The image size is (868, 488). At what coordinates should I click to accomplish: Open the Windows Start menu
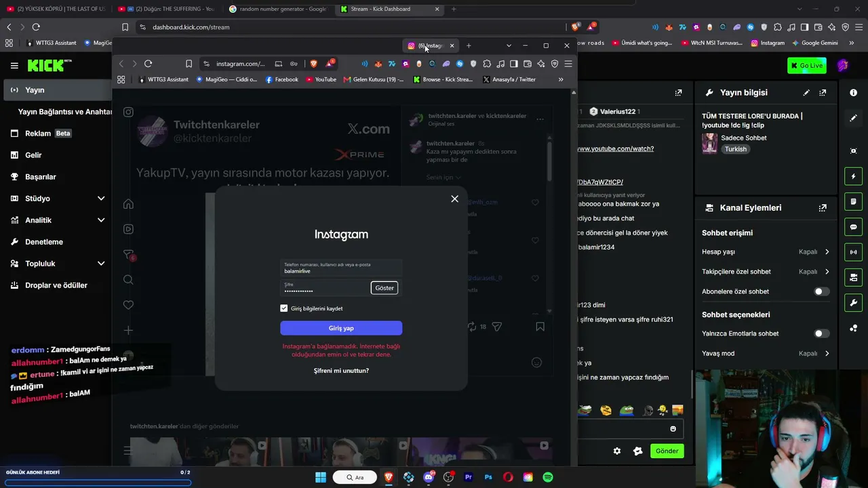point(320,477)
